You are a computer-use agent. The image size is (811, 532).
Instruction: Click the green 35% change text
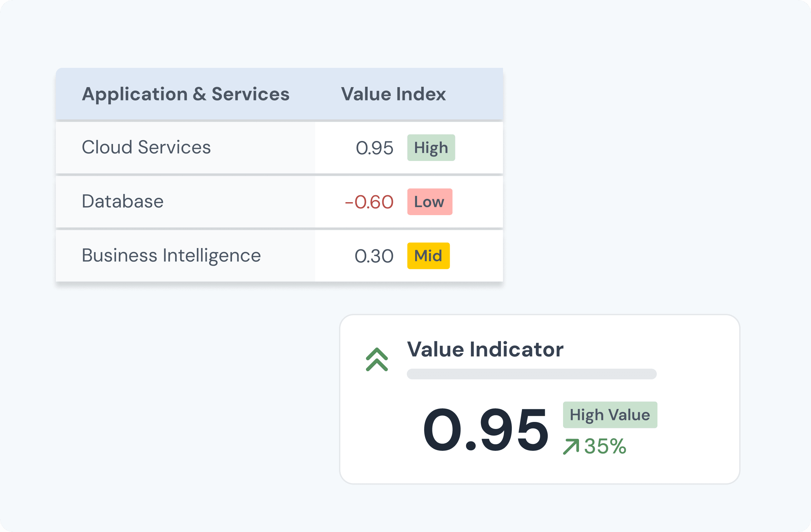tap(605, 446)
